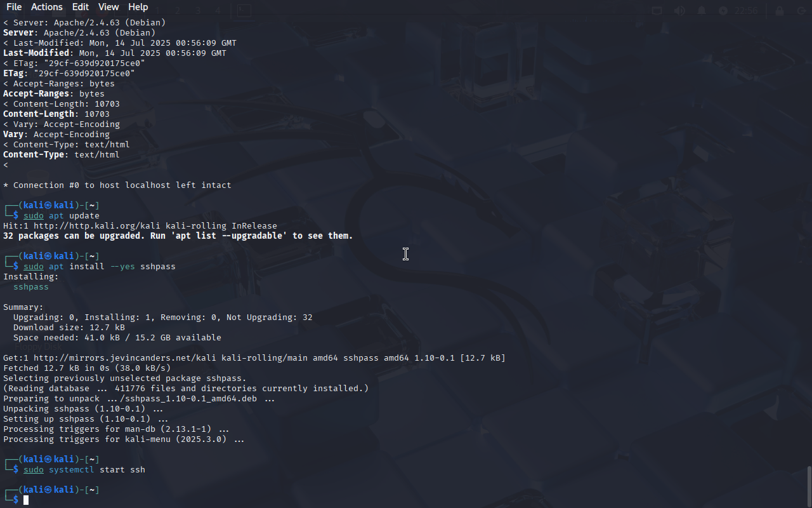Click the logout icon at the panel edge
This screenshot has width=812, height=508.
pyautogui.click(x=801, y=11)
